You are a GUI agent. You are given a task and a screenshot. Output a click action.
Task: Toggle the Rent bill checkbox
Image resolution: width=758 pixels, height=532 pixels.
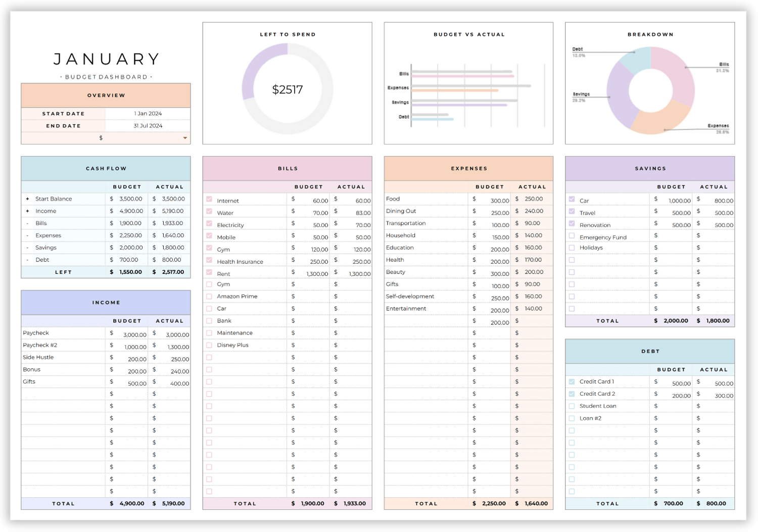click(x=209, y=272)
